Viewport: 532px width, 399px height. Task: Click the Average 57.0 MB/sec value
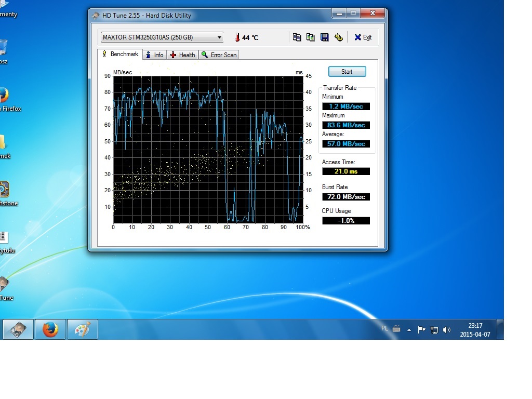[x=345, y=144]
